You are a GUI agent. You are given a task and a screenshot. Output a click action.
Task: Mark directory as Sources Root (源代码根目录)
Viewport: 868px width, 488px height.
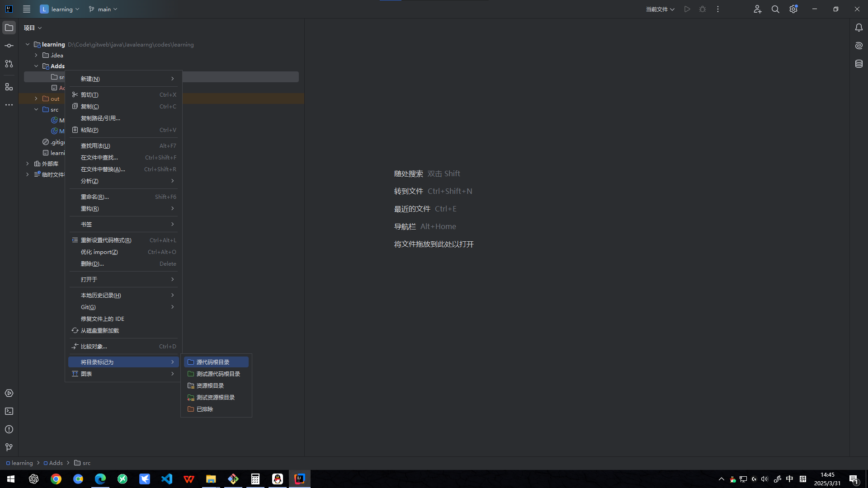click(213, 362)
